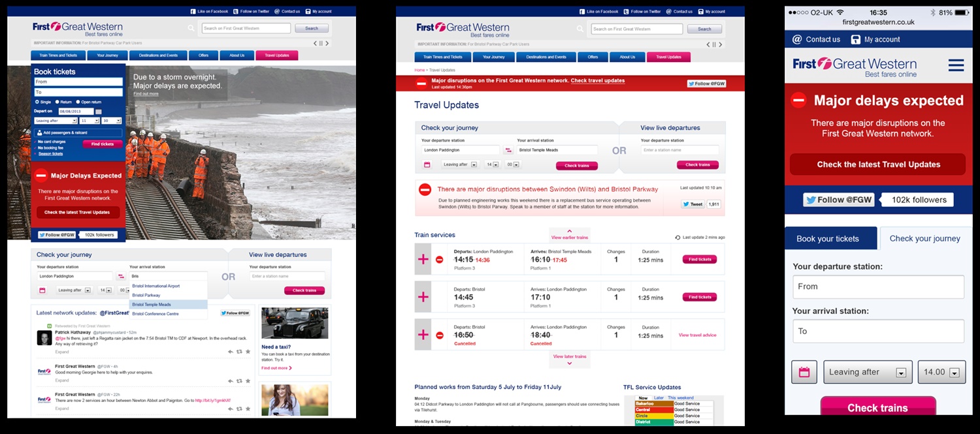Screen dimensions: 980x434
Task: Switch to 'Check your journey' tab in mobile view
Action: coord(925,238)
